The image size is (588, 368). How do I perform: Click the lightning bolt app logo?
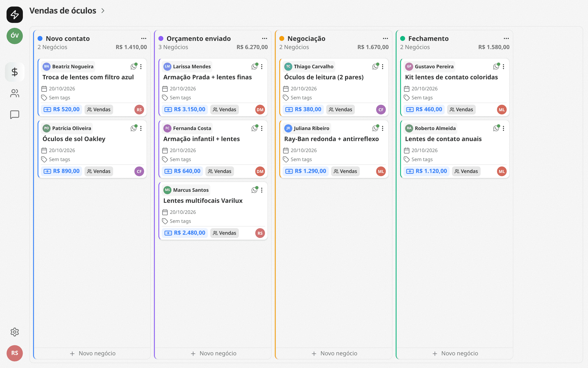14,15
